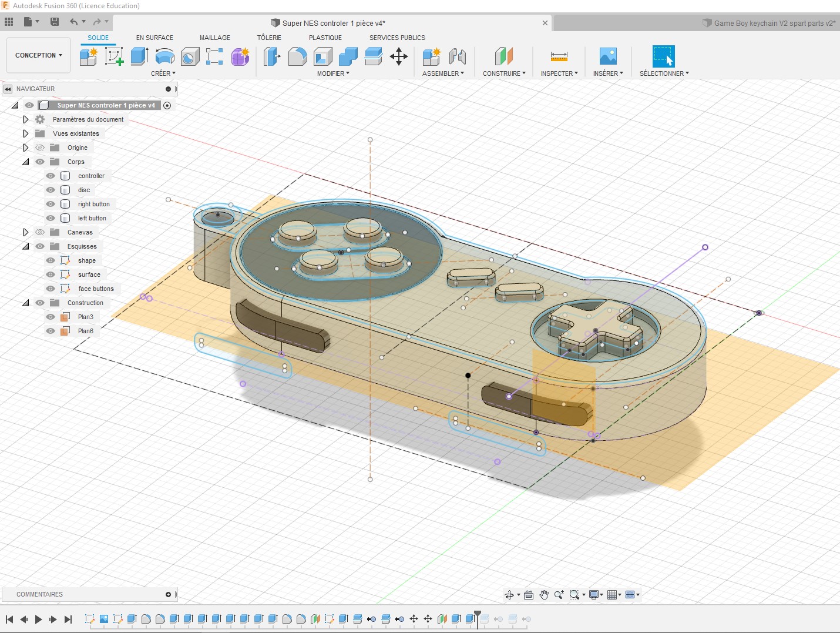Image resolution: width=840 pixels, height=633 pixels.
Task: Collapse the Esquisses folder
Action: (25, 246)
